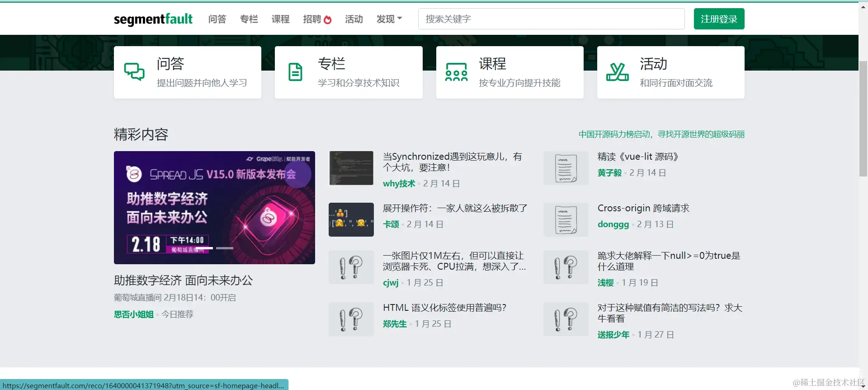Click the scrollbar down arrow
Image resolution: width=868 pixels, height=390 pixels.
pyautogui.click(x=863, y=386)
